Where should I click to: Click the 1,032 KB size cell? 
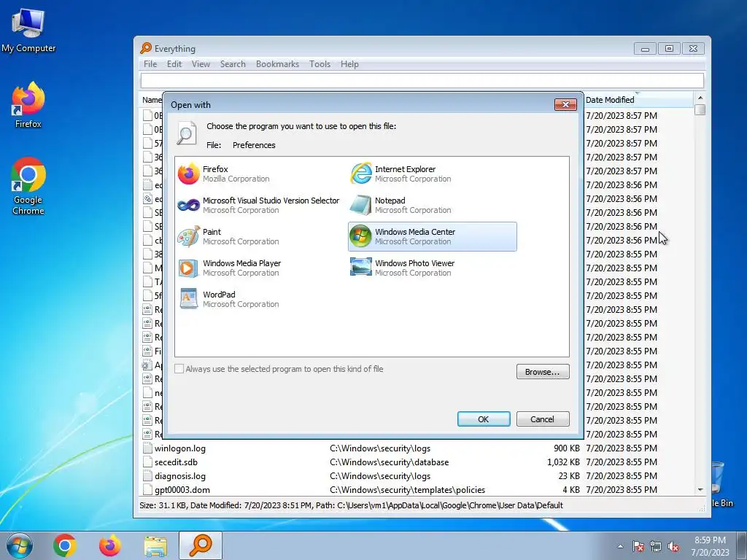coord(564,462)
